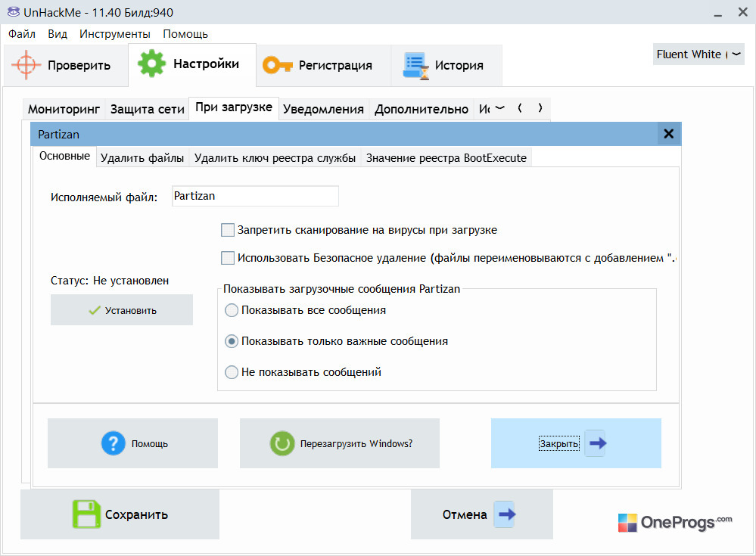Enable Запретить сканирование на вирусы при загрузке

pos(228,230)
